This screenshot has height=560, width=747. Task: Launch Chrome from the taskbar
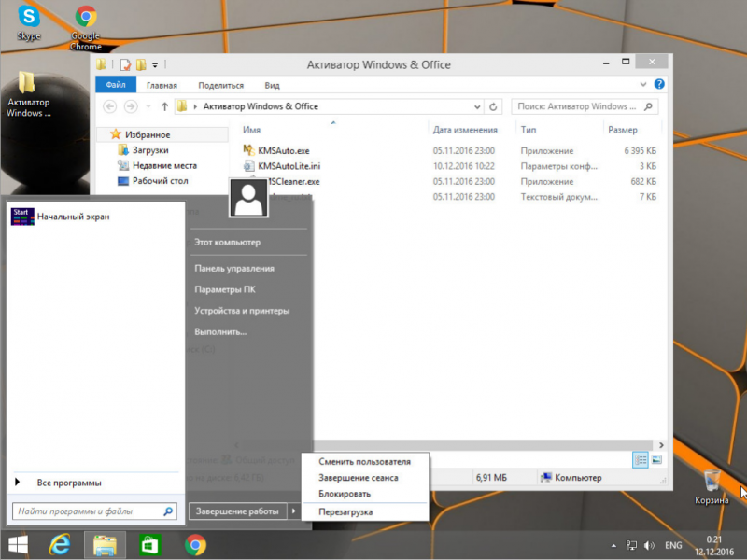[195, 545]
